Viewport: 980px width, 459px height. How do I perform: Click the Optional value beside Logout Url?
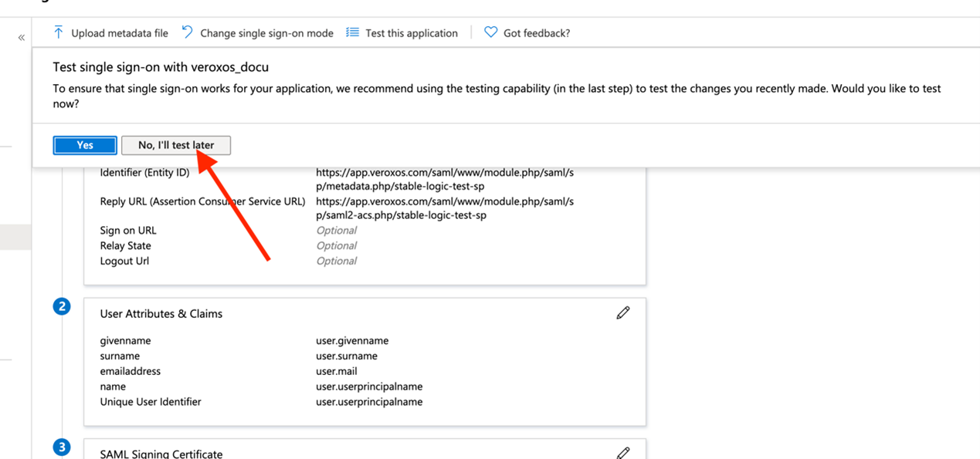(336, 262)
